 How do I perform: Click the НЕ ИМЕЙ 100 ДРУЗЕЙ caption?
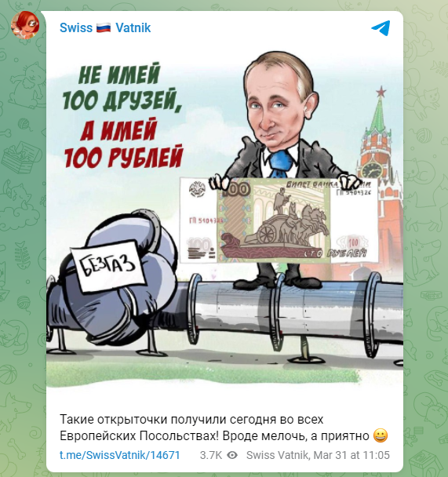coord(120,87)
